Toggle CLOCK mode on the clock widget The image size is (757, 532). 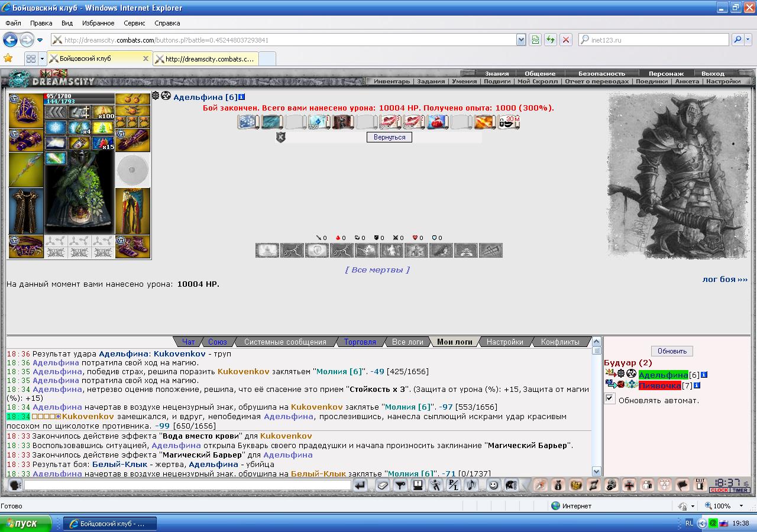[x=719, y=490]
